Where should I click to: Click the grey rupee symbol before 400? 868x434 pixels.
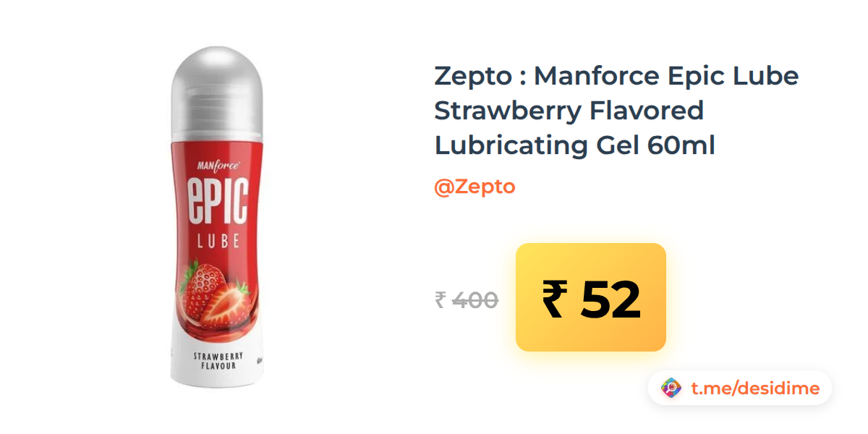click(x=441, y=299)
